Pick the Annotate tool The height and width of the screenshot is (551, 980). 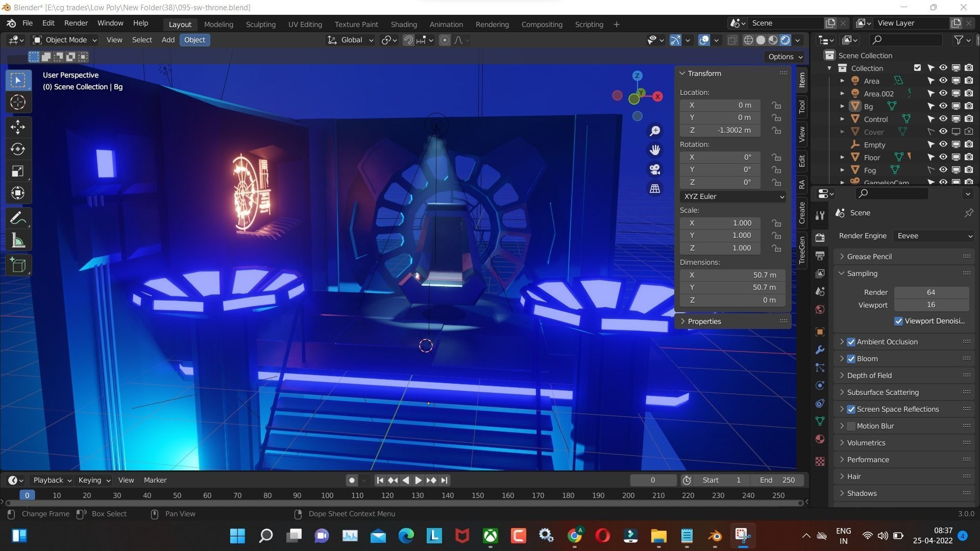tap(17, 217)
